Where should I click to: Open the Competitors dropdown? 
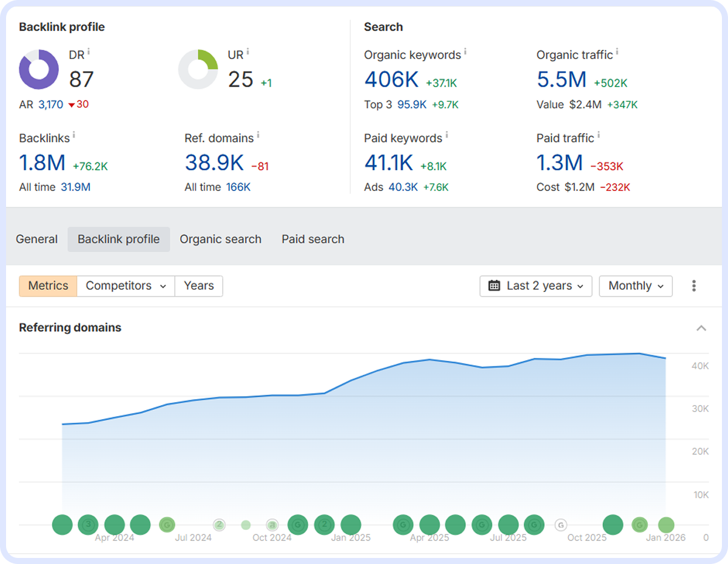[x=126, y=286]
